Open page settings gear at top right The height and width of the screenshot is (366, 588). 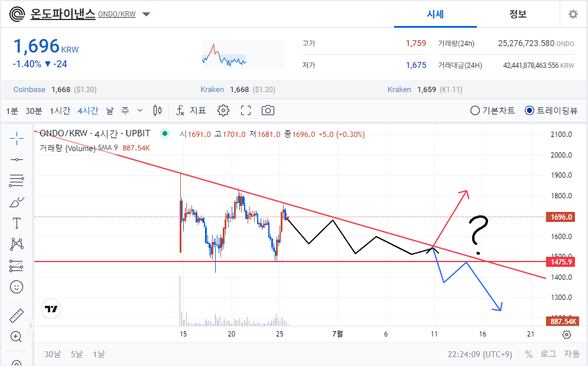pyautogui.click(x=573, y=14)
